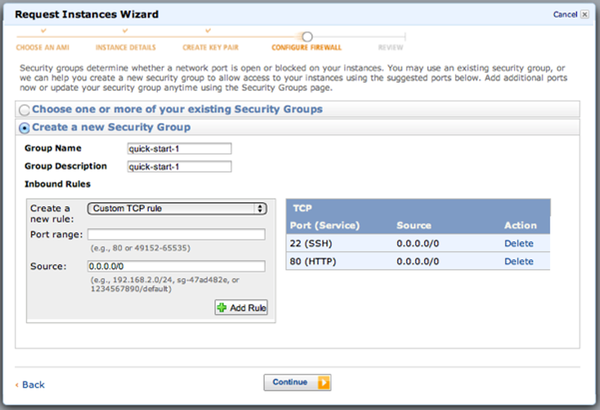Delete the 80 (HTTP) rule

[518, 261]
